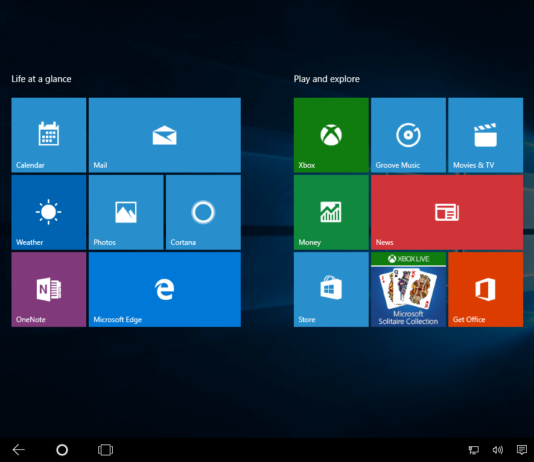Open the Mail tile
534x462 pixels.
tap(165, 135)
